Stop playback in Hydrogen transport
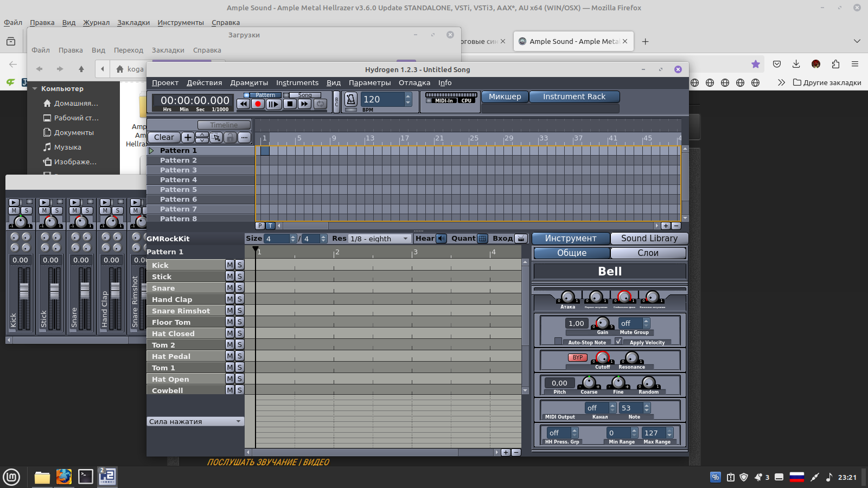The width and height of the screenshot is (868, 488). click(290, 104)
